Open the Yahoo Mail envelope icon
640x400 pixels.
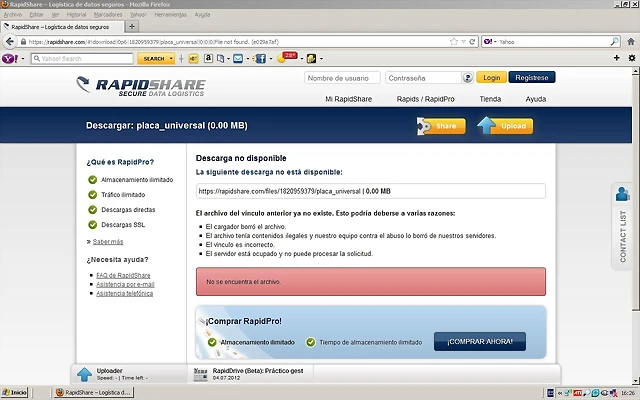tap(238, 59)
